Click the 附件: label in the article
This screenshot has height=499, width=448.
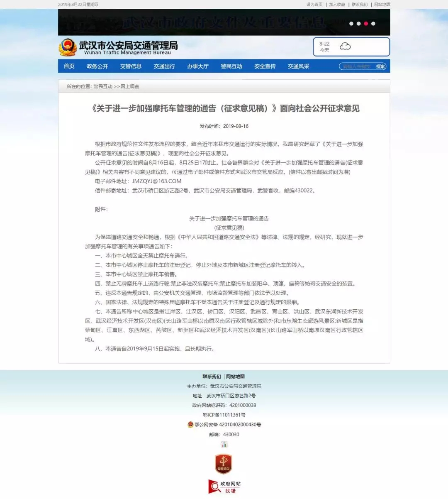point(101,209)
